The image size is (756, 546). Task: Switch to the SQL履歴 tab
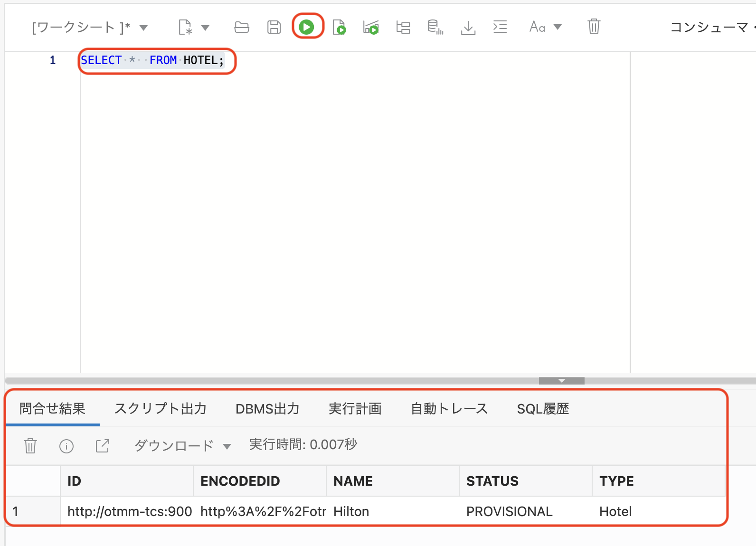[543, 408]
